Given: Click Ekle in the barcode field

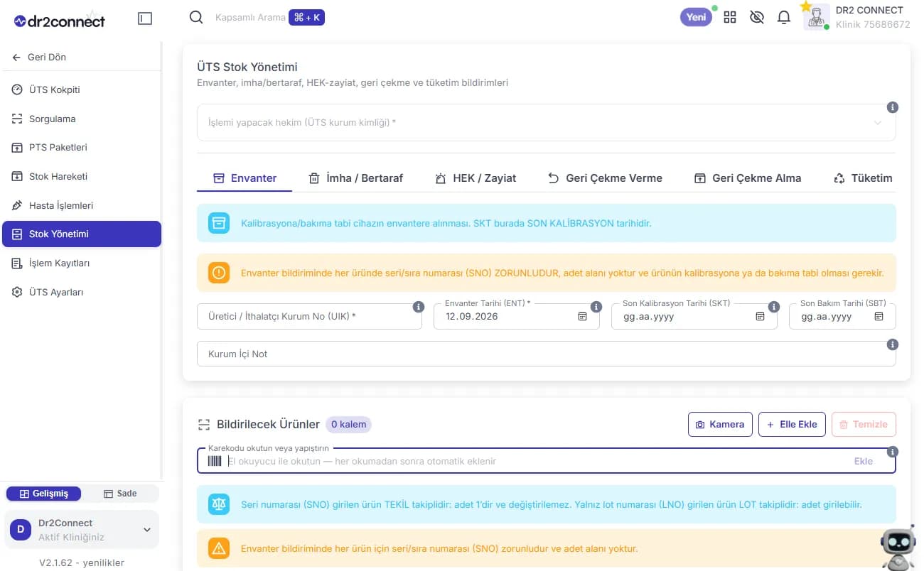Looking at the screenshot, I should point(863,461).
